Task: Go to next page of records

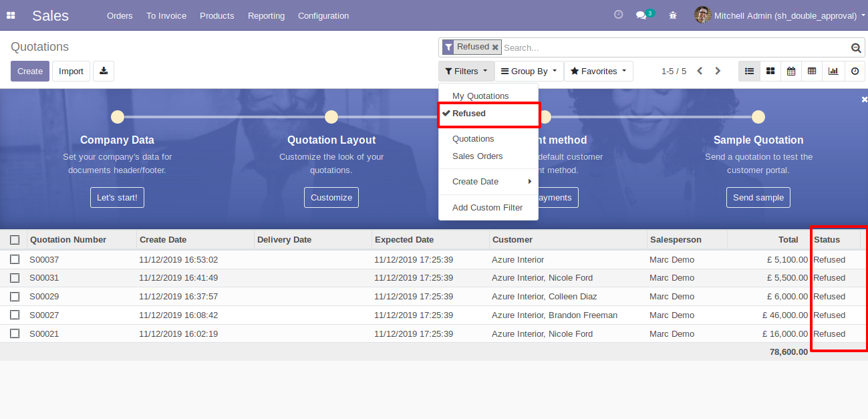Action: point(718,71)
